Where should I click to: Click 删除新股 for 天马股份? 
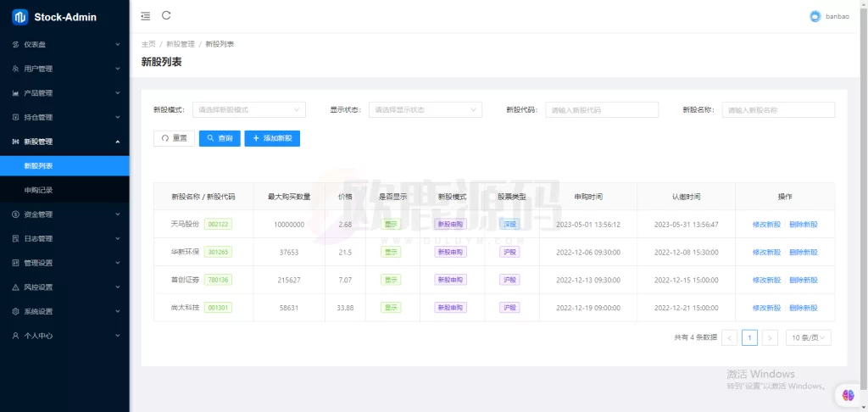[804, 225]
